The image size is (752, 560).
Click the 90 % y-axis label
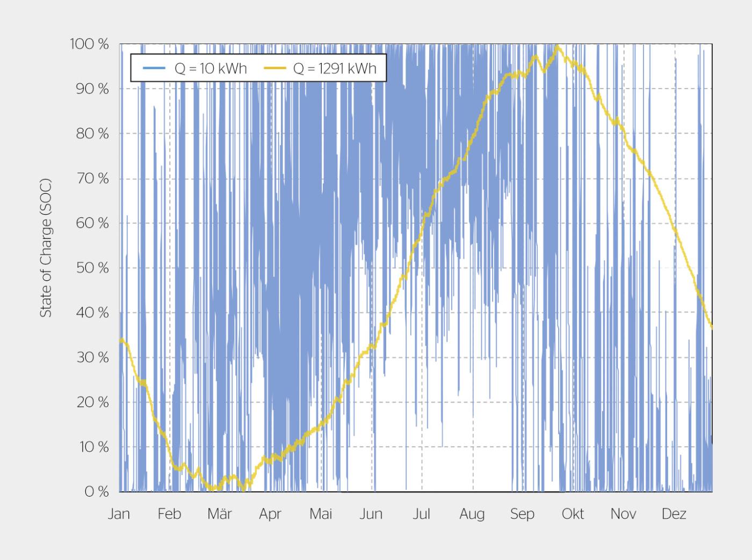(92, 89)
